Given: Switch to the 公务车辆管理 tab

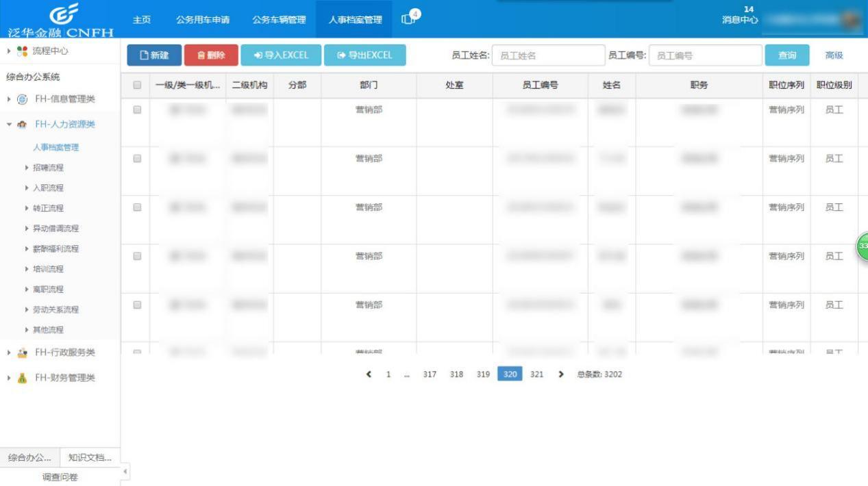Looking at the screenshot, I should pyautogui.click(x=279, y=20).
